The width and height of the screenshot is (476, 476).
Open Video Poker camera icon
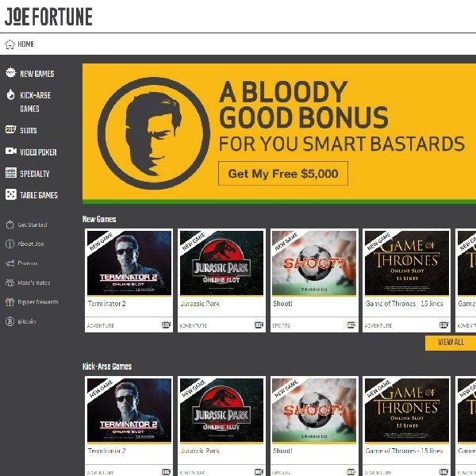point(10,151)
